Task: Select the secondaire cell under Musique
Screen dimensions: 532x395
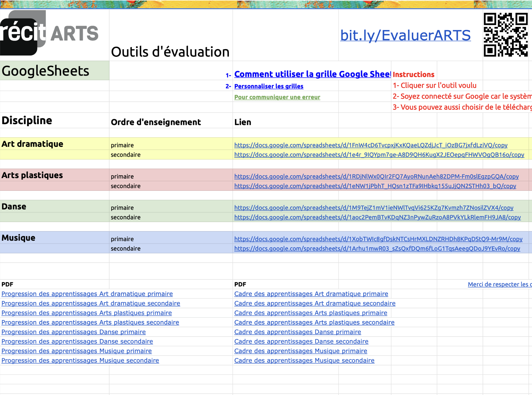Action: coord(171,248)
